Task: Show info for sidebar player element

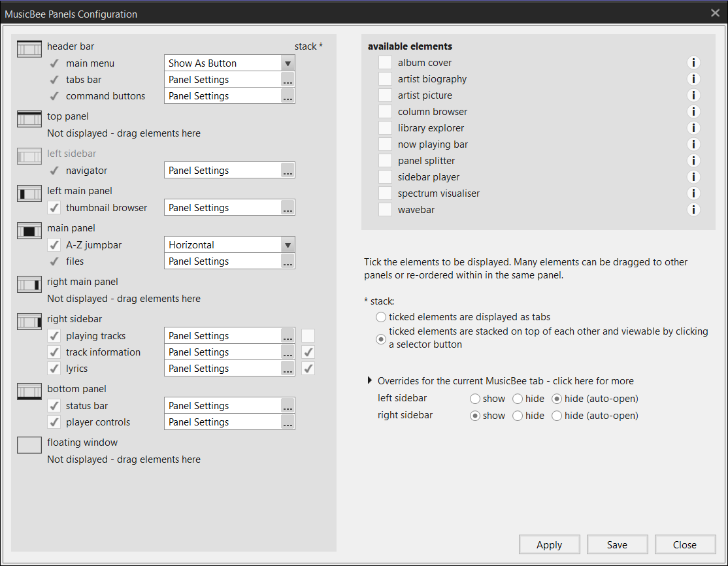Action: coord(693,177)
